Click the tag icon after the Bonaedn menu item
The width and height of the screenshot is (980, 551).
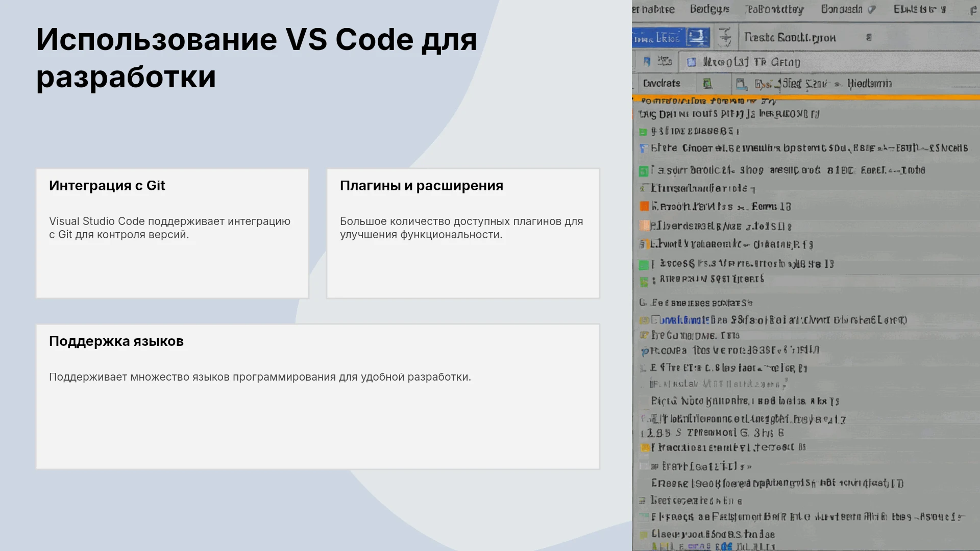click(x=871, y=9)
